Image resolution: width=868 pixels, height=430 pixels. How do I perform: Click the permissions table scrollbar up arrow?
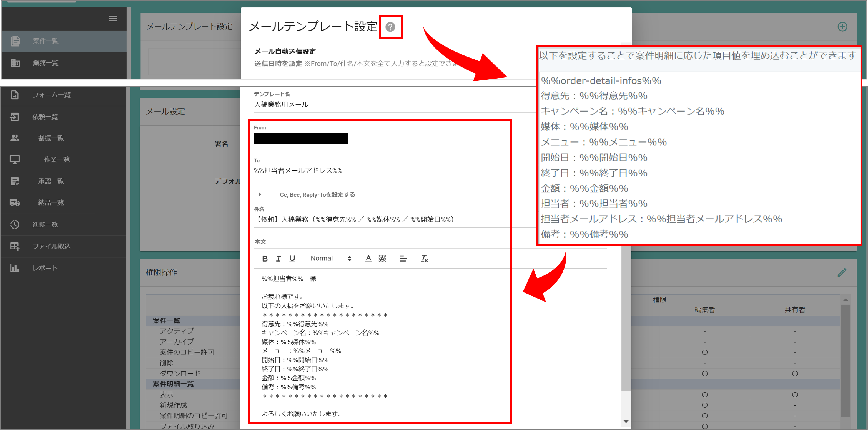[846, 300]
